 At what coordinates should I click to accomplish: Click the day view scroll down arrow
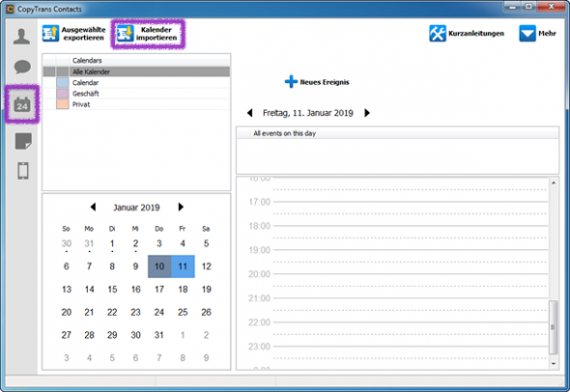(554, 363)
